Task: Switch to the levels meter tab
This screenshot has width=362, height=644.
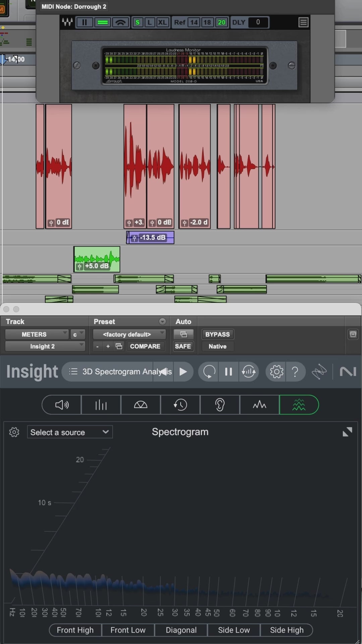Action: [x=101, y=405]
